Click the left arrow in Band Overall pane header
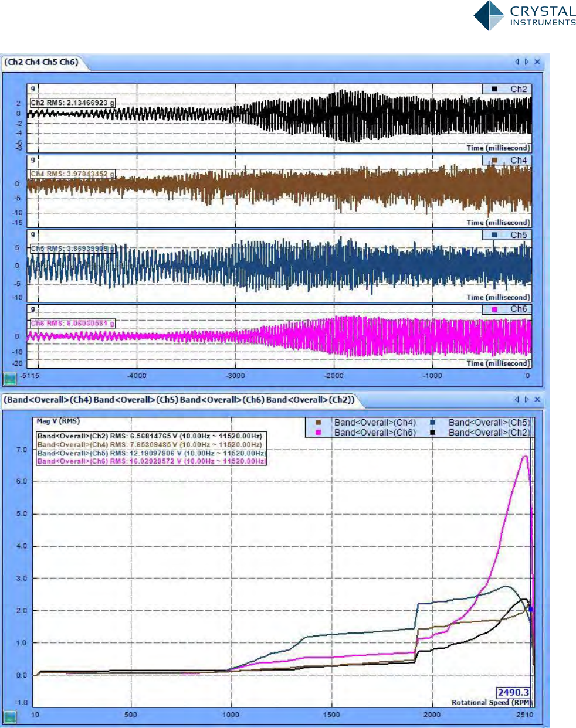Screen dimensions: 576x728 tap(517, 399)
